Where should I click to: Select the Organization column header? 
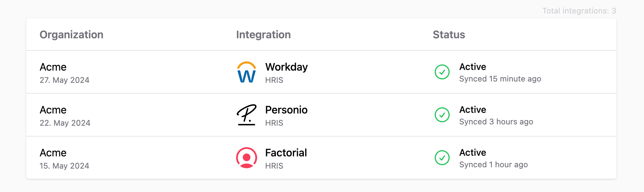click(x=71, y=35)
